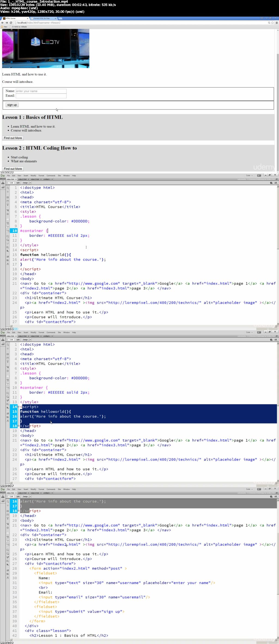Toggle Word Wrap icon in first Dreamweaver frame
Image resolution: width=279 pixels, height=644 pixels.
(8, 227)
